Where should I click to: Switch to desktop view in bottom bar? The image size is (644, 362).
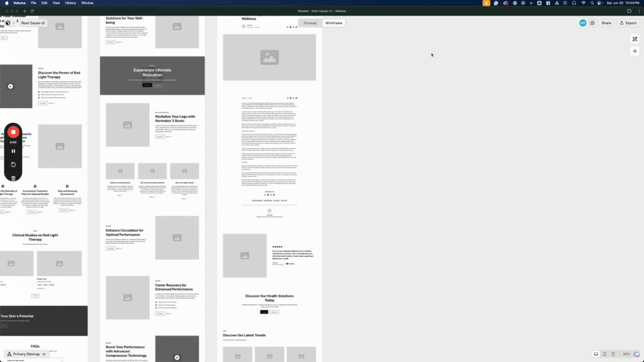(x=596, y=354)
